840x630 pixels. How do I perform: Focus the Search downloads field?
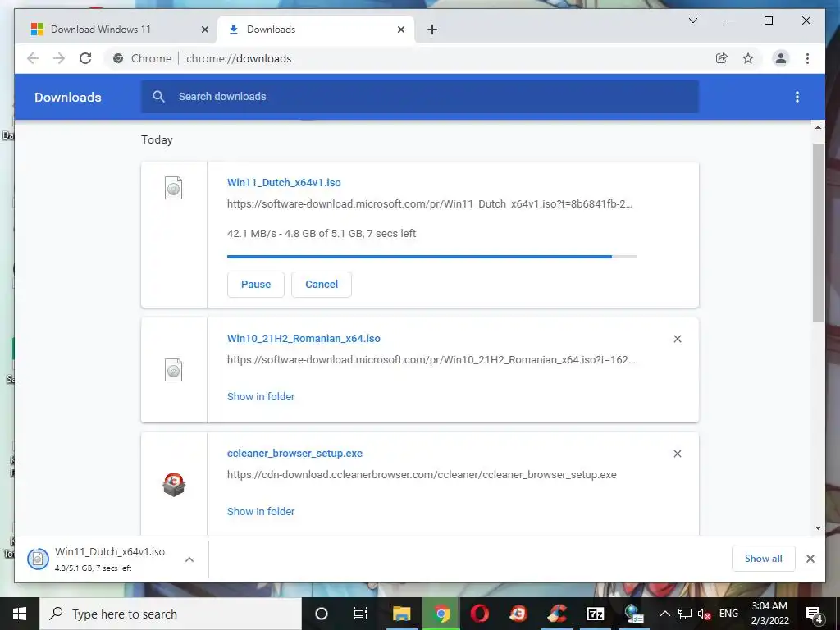(x=419, y=97)
